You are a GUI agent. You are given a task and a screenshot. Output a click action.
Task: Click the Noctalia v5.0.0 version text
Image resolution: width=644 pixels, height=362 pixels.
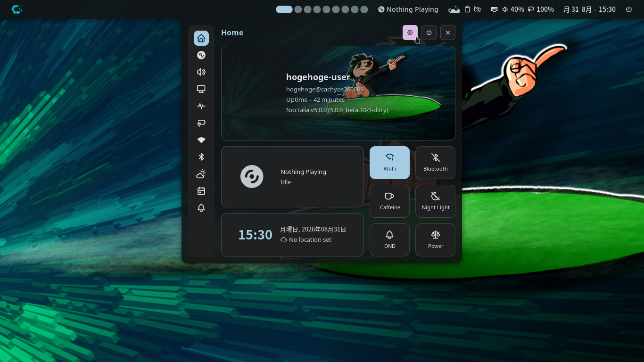pos(337,110)
